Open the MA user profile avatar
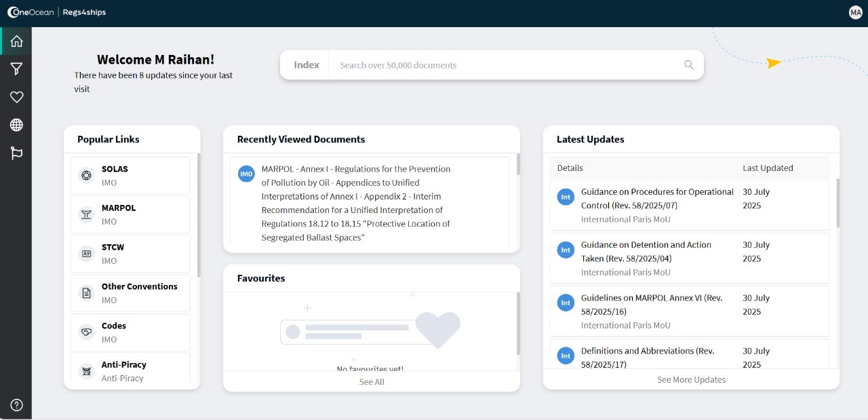Viewport: 868px width, 420px height. (x=855, y=12)
